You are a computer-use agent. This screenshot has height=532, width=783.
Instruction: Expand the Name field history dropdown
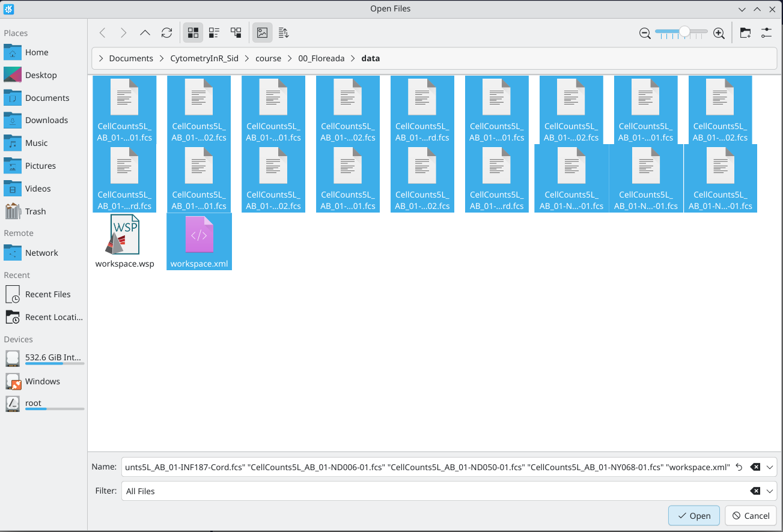pos(770,467)
